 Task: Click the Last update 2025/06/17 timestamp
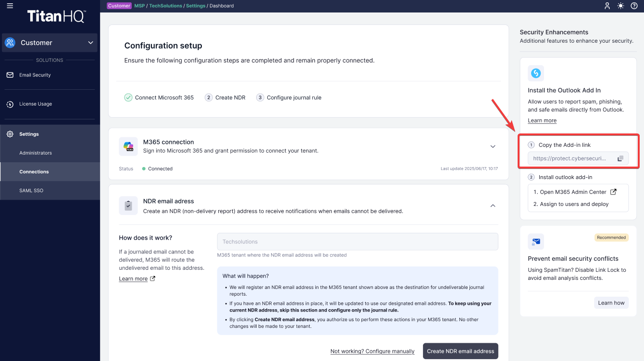(x=469, y=169)
